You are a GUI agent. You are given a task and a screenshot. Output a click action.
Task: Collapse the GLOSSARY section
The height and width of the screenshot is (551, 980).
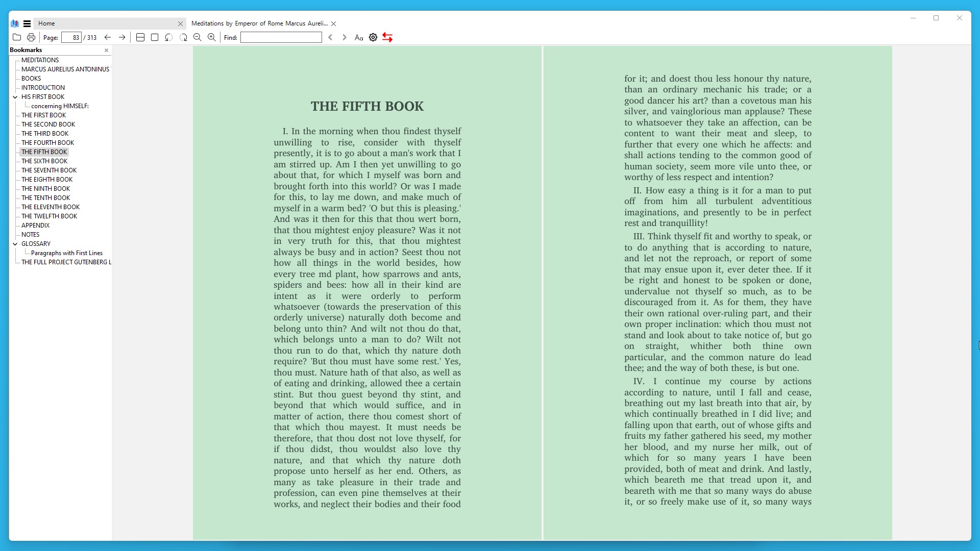click(x=15, y=244)
